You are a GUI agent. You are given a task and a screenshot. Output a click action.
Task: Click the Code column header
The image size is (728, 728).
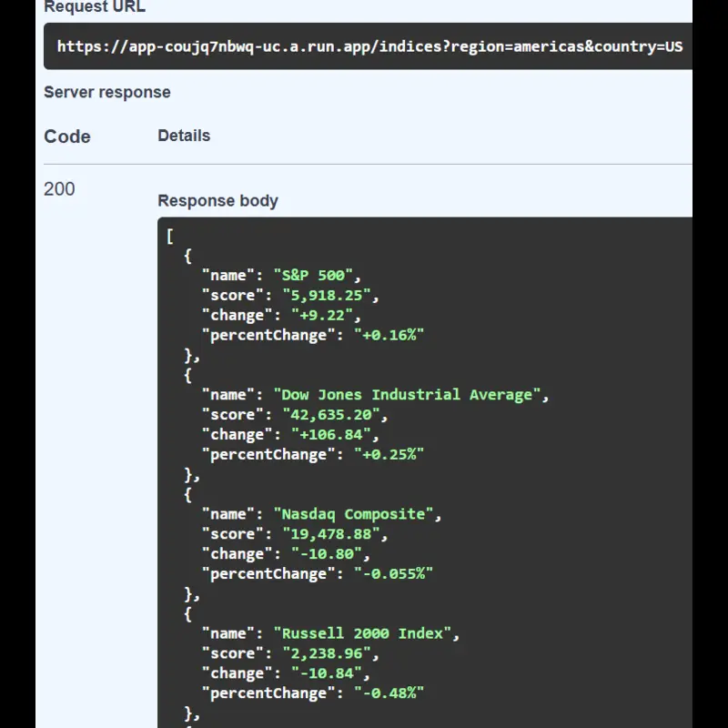pos(66,136)
